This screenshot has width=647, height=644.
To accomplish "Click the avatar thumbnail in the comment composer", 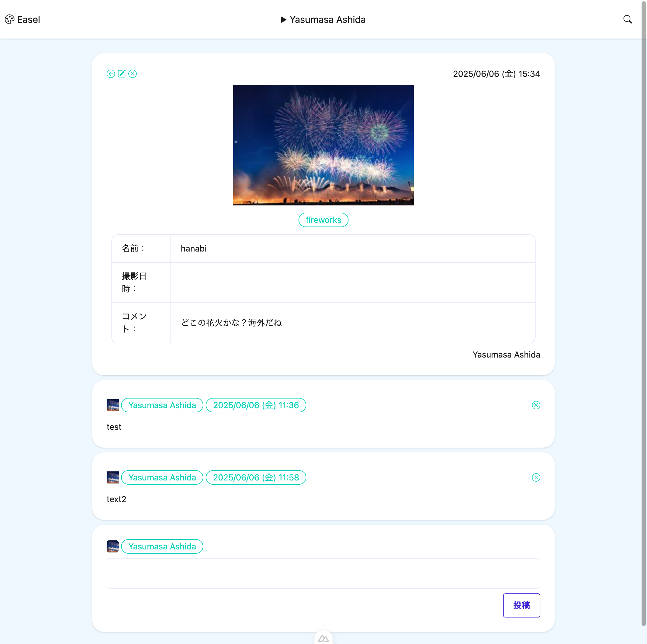I will pos(113,546).
